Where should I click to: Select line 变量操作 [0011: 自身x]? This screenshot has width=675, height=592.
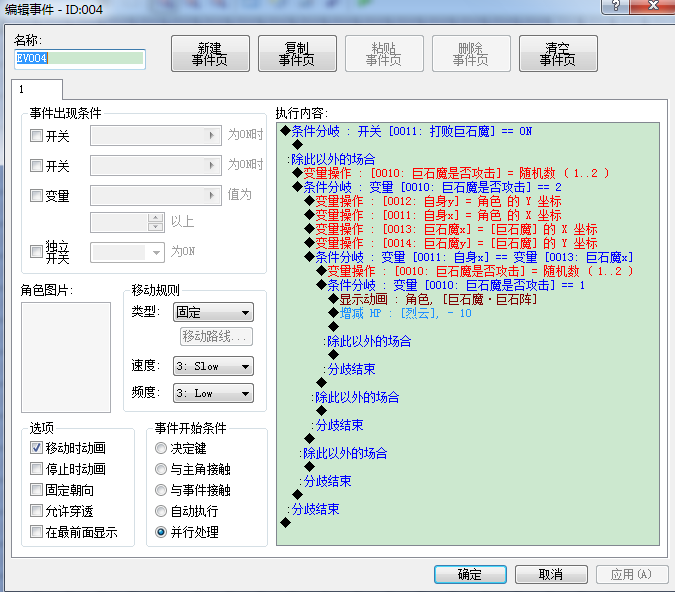tap(433, 215)
